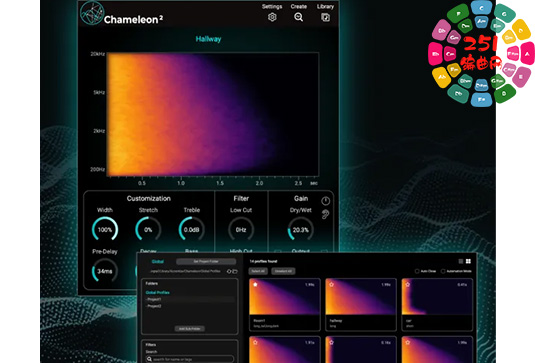This screenshot has height=363, width=535.
Task: Open the car profile thumbnail
Action: (437, 297)
